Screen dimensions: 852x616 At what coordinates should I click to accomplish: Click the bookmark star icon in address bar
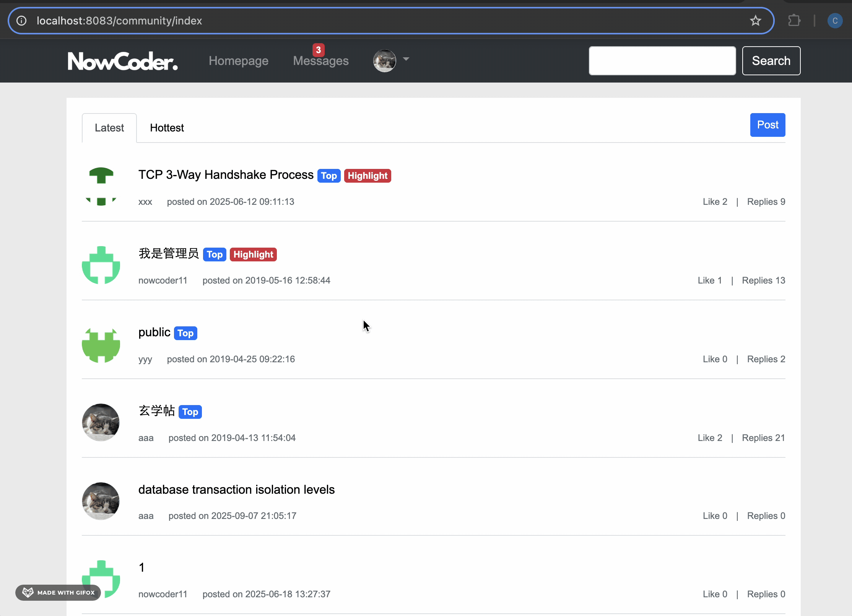(755, 21)
